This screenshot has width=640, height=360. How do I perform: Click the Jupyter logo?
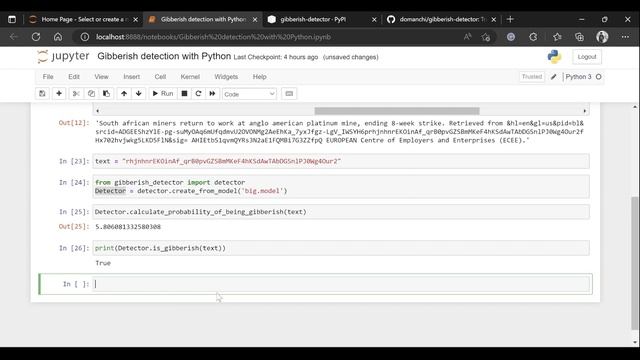point(63,56)
